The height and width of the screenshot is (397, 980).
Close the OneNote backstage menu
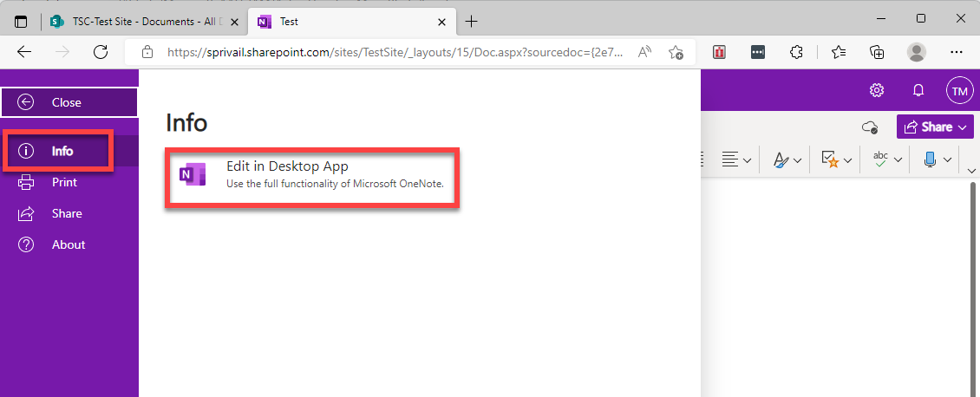coord(69,102)
